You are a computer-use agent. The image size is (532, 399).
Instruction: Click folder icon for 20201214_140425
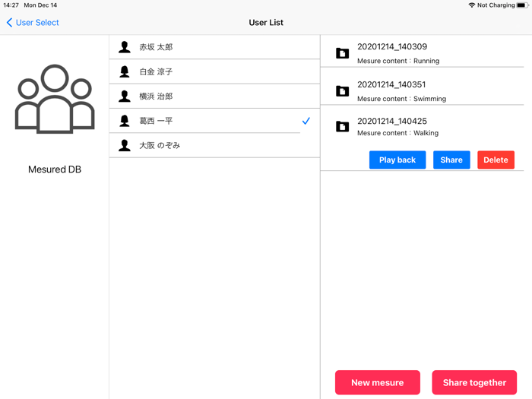(342, 127)
